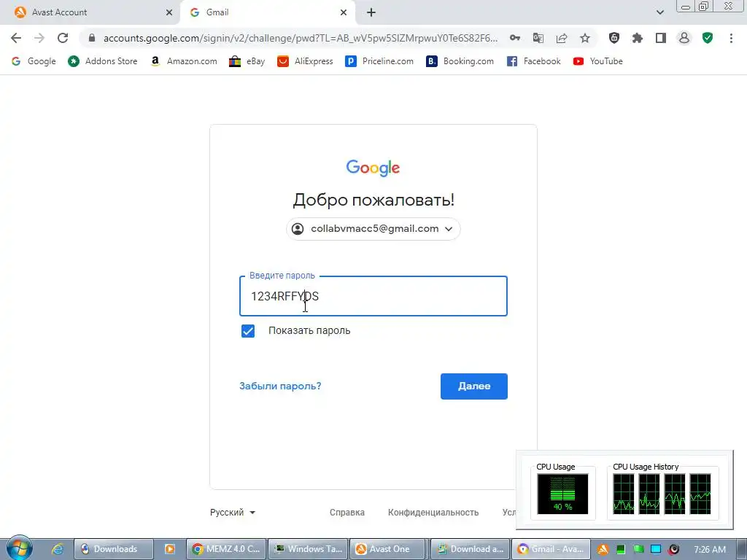Image resolution: width=747 pixels, height=560 pixels.
Task: Open the Facebook bookmark
Action: point(533,61)
